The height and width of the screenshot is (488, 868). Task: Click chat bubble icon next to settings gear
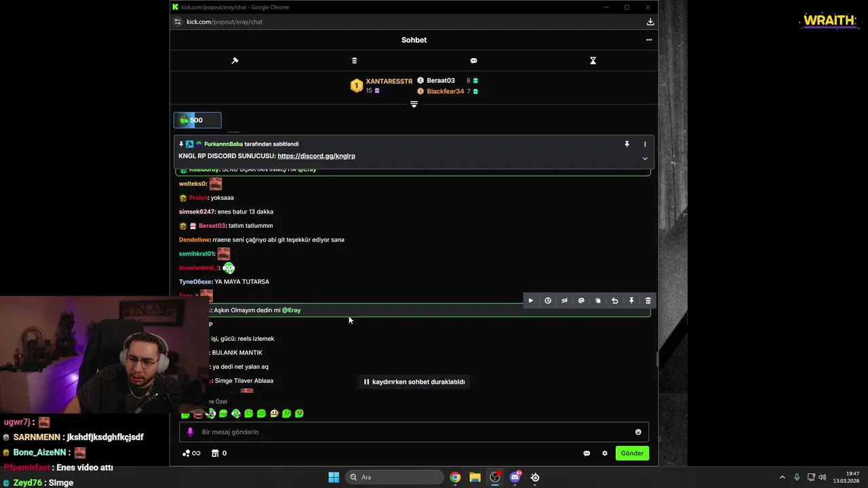(587, 453)
